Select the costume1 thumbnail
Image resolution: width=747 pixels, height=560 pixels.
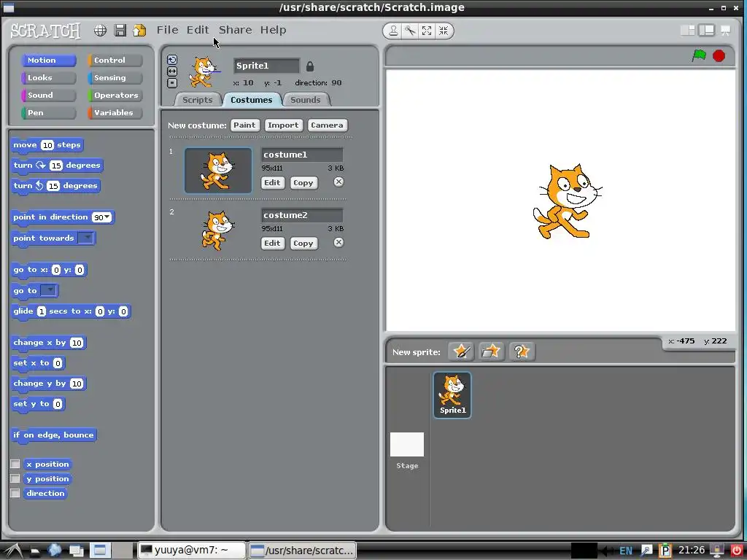pos(218,171)
